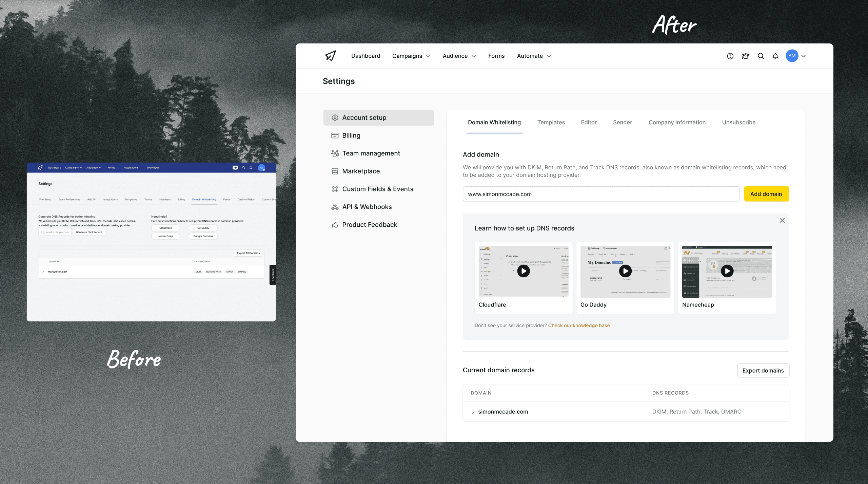Open the SM profile dropdown arrow
The image size is (868, 484).
804,56
